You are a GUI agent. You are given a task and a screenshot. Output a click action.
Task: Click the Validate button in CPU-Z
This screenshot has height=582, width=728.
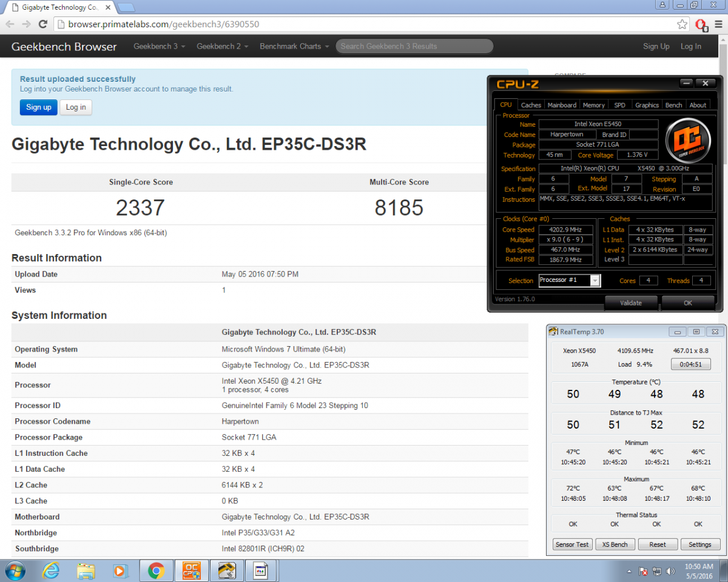[x=631, y=303]
